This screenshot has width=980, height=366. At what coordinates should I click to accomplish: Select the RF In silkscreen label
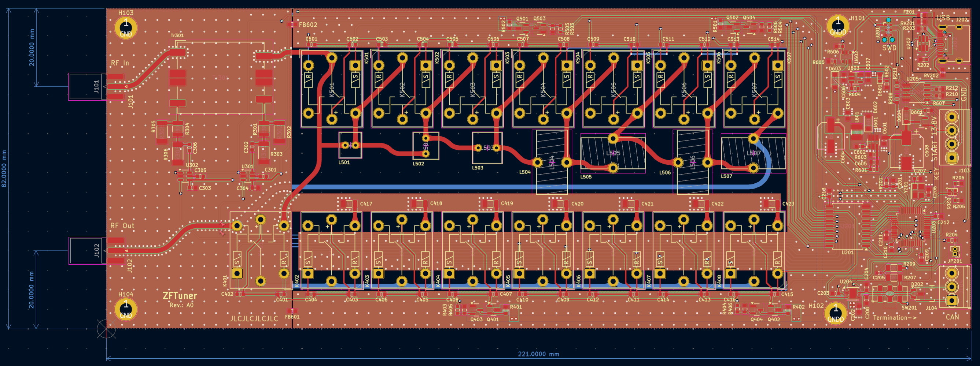[120, 63]
